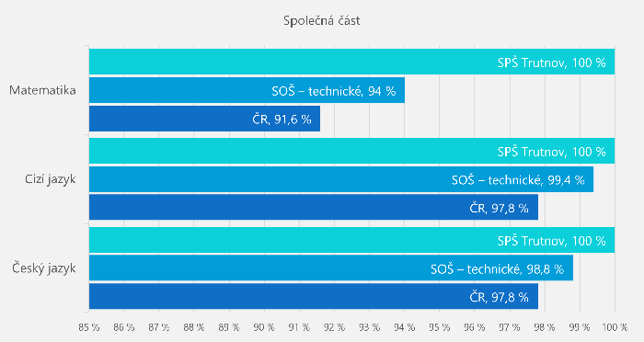Select Cizí jazyk SPŠ Trutnov 100 % bar
The image size is (644, 342).
tap(352, 151)
